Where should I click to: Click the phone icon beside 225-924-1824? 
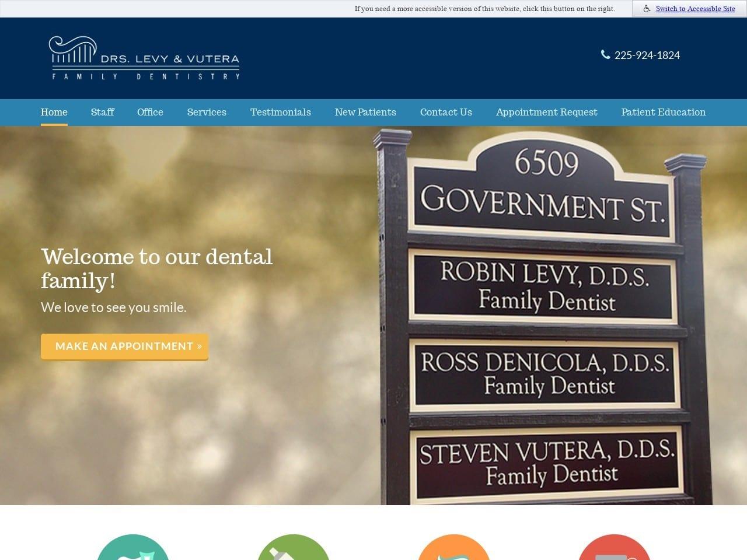(605, 54)
